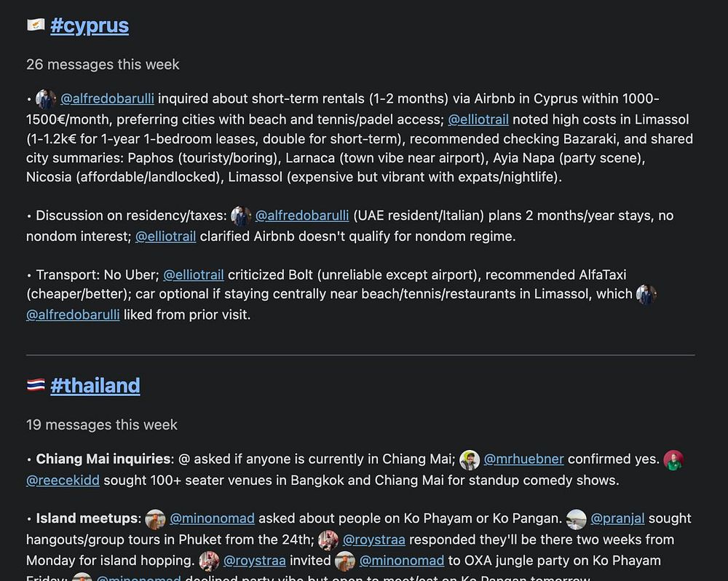Click @minonomad link before 'to OXA jungle party'
728x581 pixels.
tap(401, 561)
